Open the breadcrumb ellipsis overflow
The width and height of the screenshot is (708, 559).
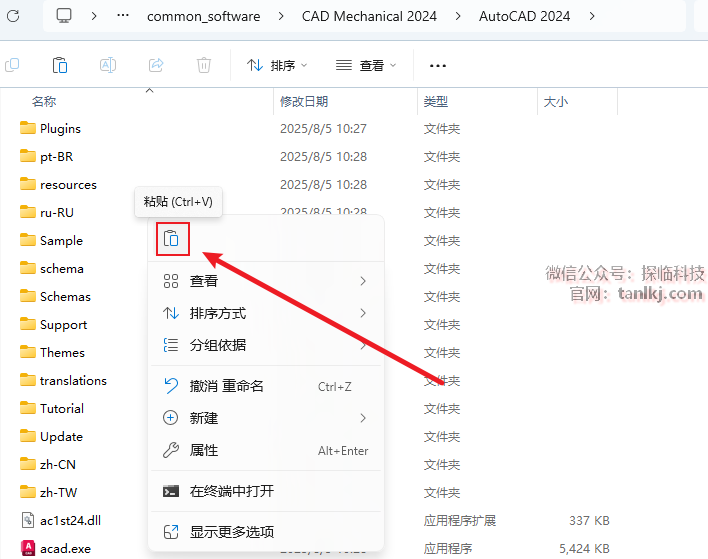(123, 16)
